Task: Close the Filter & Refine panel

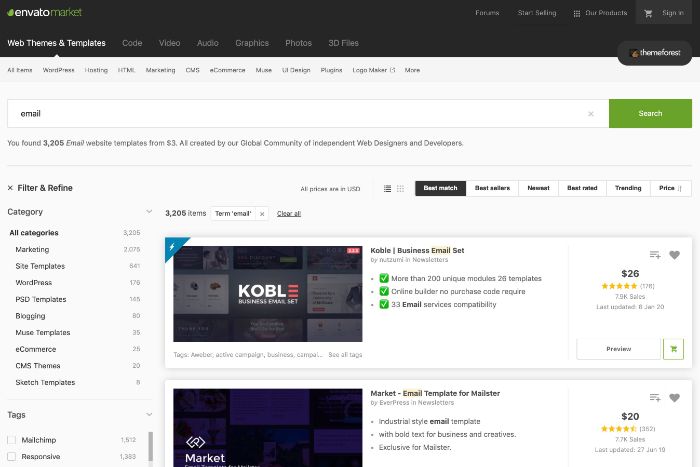Action: (10, 188)
